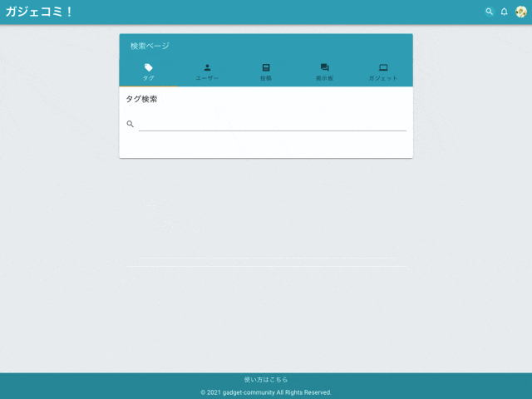Click the 2021 gadget-community copyright text
The width and height of the screenshot is (532, 399).
266,392
